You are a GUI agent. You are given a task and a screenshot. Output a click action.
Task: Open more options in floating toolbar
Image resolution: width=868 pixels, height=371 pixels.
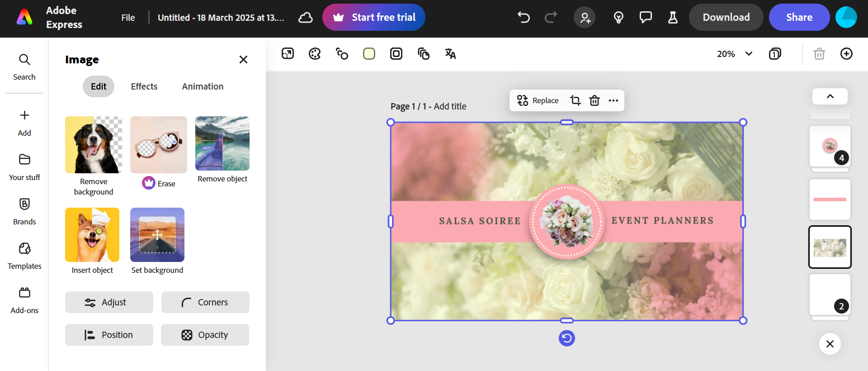coord(613,100)
